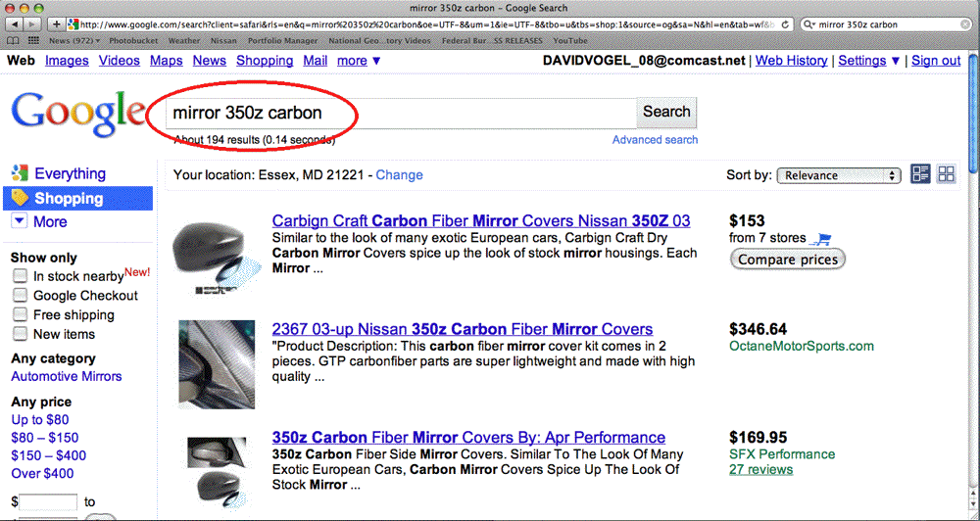Open the Apr Performance mirror covers thumbnail
The width and height of the screenshot is (980, 521).
tap(217, 473)
